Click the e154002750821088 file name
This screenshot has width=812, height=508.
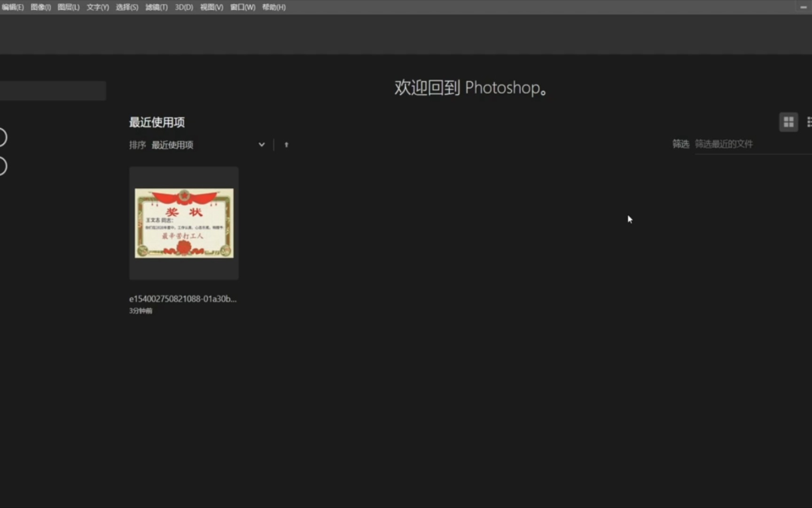coord(183,299)
